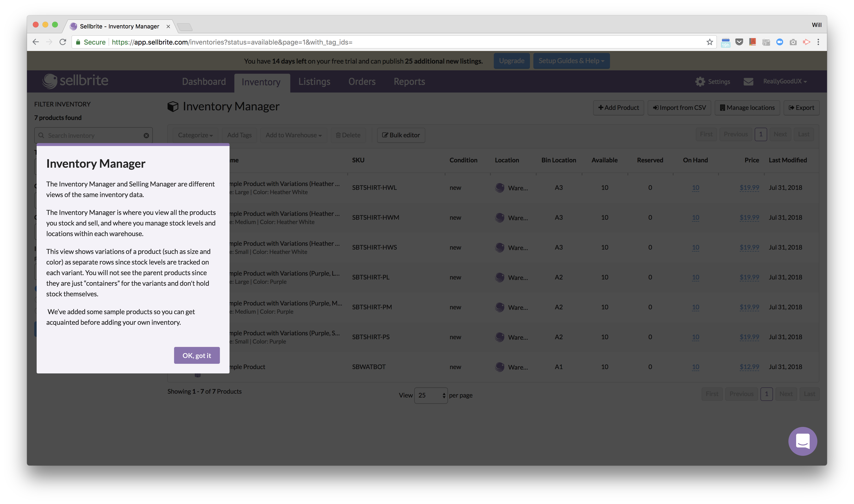Change the per page view select
This screenshot has height=504, width=854.
pos(431,395)
